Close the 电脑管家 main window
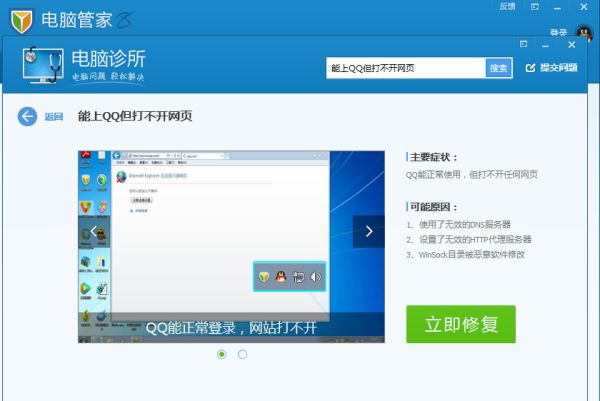Screen dimensions: 600x401 click(x=584, y=7)
